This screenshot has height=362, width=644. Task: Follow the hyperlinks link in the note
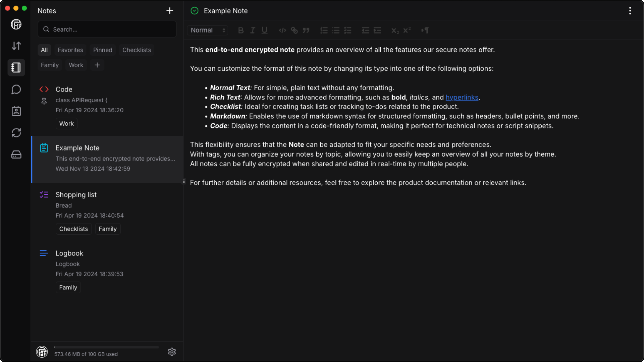(462, 98)
